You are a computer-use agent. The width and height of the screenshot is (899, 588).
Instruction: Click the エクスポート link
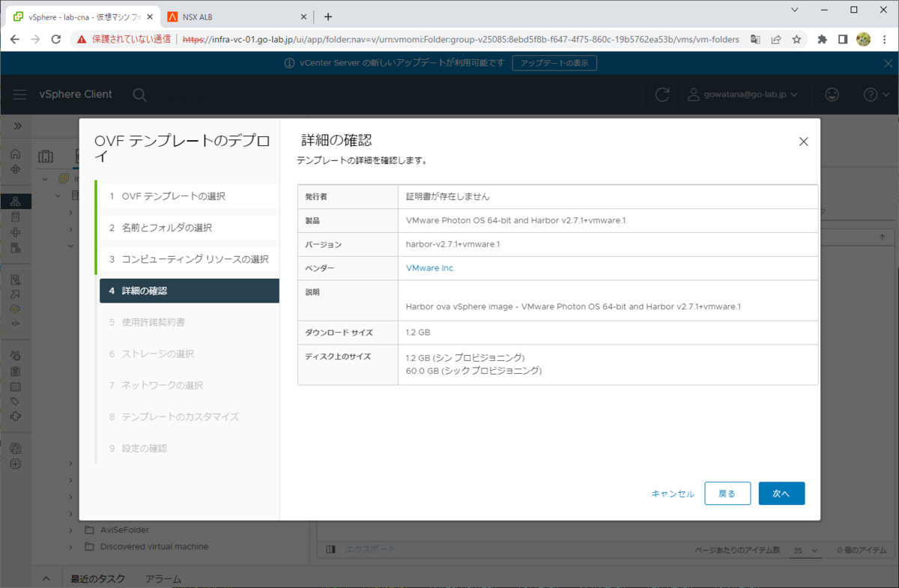tap(369, 550)
